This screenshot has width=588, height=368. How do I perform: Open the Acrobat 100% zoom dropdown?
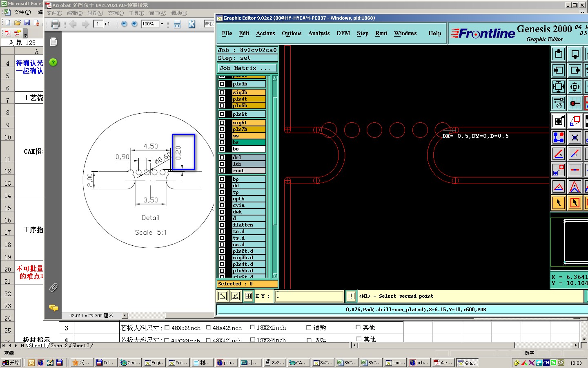(162, 24)
